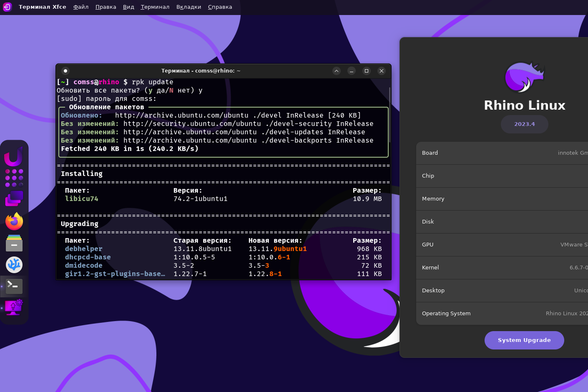Screen dimensions: 588x392
Task: Click the 10.9 MB size value
Action: point(367,199)
